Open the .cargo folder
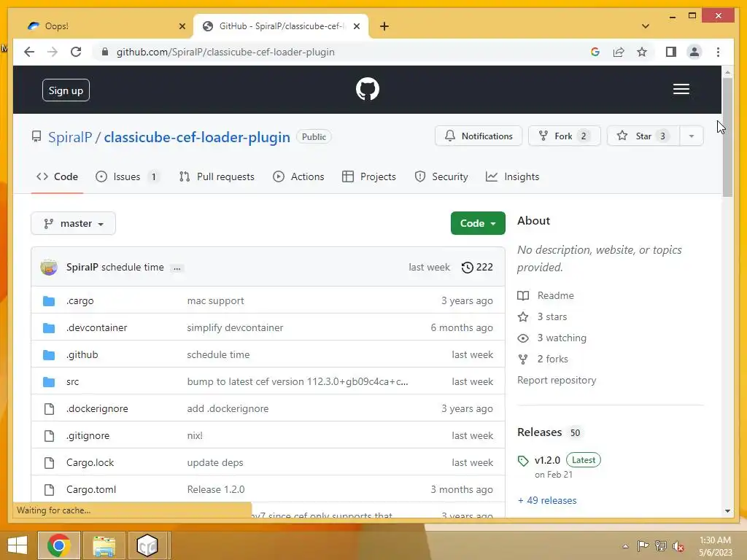The image size is (747, 560). click(x=80, y=301)
